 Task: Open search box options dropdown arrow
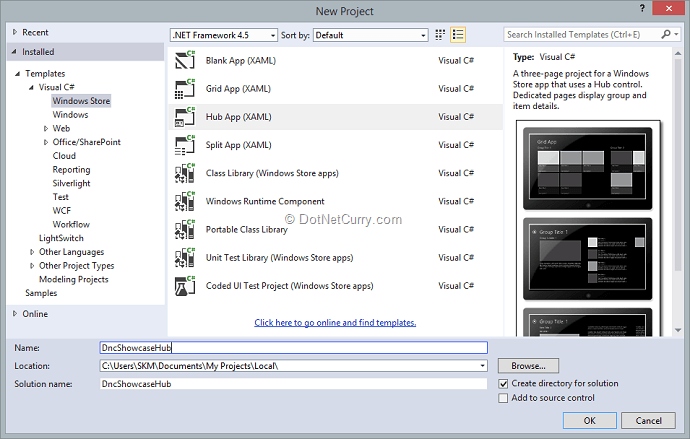[x=676, y=34]
